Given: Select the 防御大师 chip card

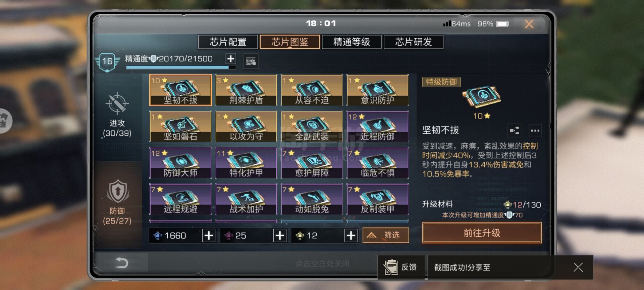Looking at the screenshot, I should [180, 163].
